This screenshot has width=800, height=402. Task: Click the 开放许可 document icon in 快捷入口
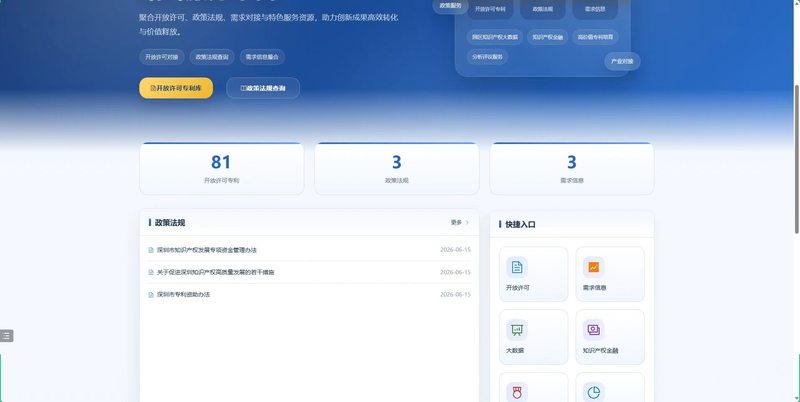click(x=517, y=267)
